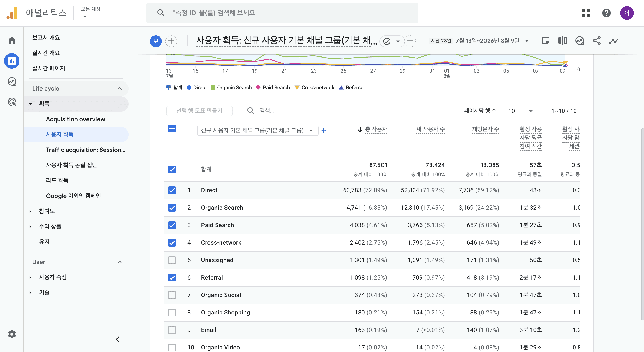
Task: Open Acquisition overview report
Action: click(76, 119)
